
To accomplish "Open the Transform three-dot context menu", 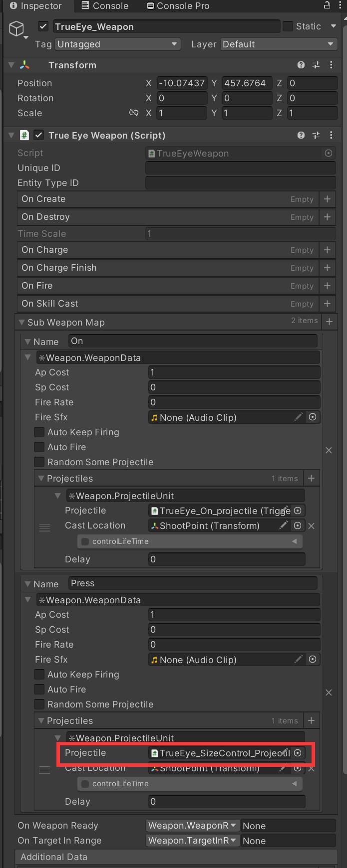I will pos(331,65).
